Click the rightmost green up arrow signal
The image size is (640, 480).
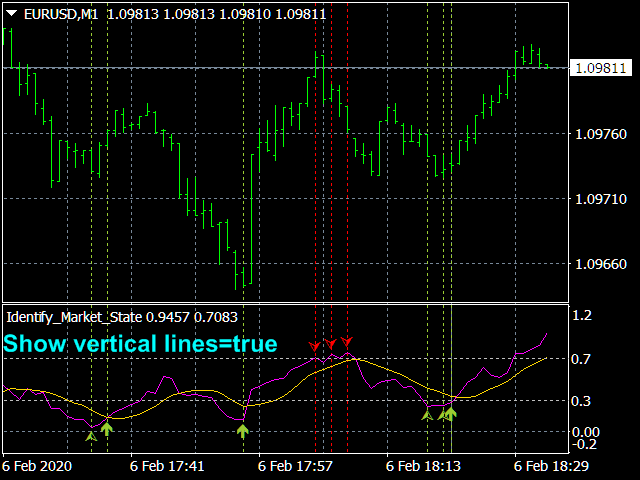tap(451, 414)
